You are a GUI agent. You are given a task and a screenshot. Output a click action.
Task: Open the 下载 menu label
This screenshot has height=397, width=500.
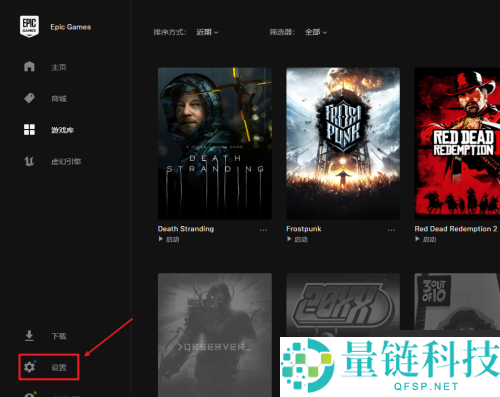(x=59, y=336)
